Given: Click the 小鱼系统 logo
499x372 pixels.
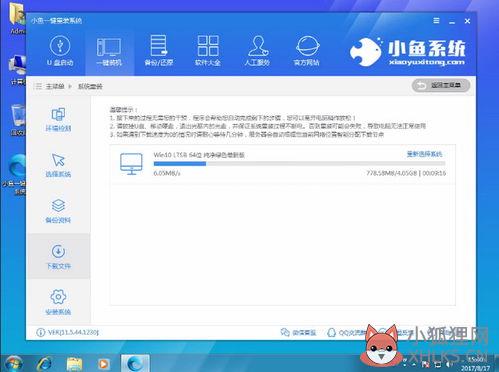Looking at the screenshot, I should click(407, 52).
